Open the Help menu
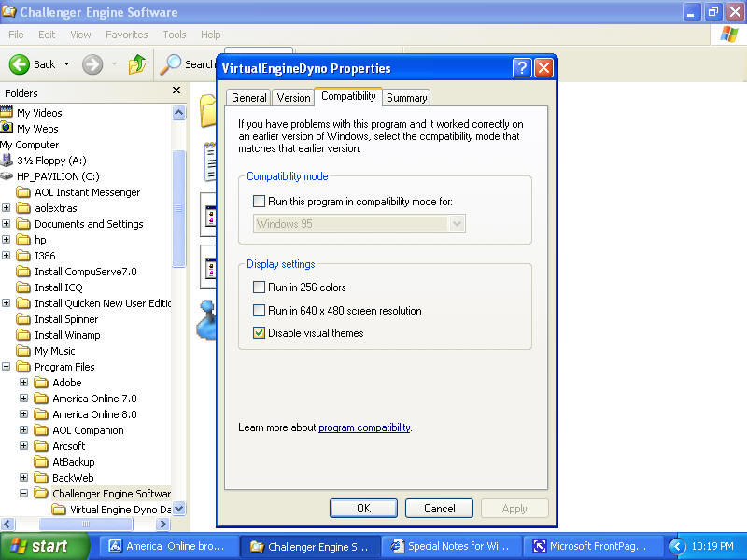The width and height of the screenshot is (747, 560). (211, 35)
